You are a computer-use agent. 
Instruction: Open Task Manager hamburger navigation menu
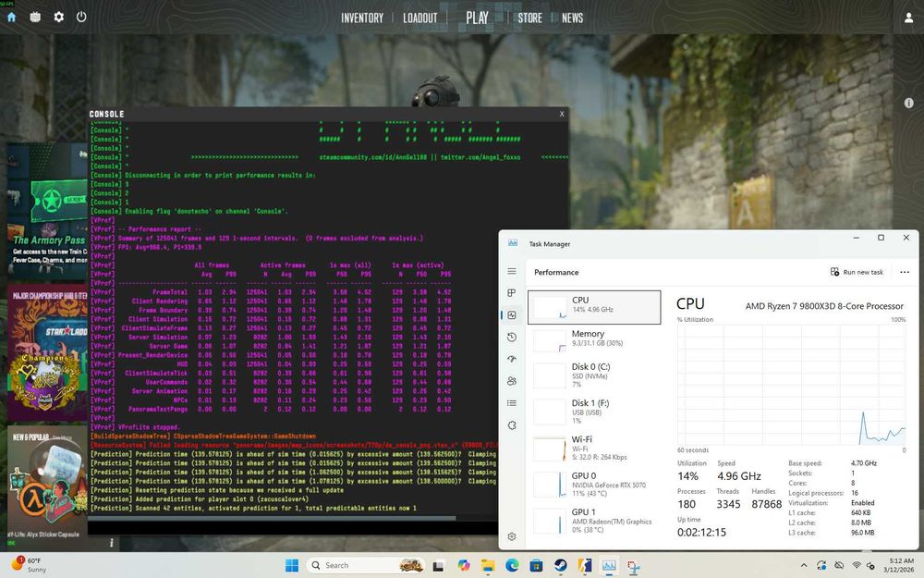[x=512, y=271]
